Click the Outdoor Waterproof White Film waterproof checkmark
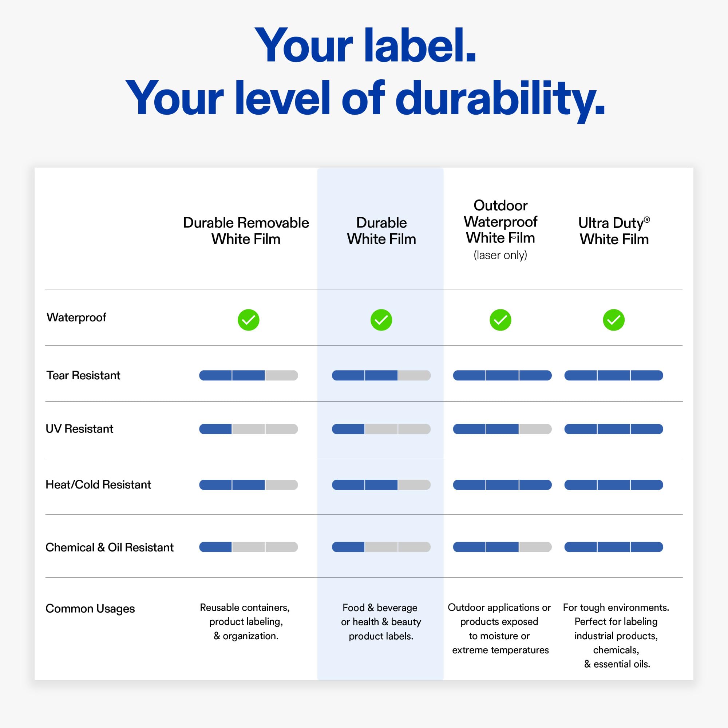The image size is (728, 728). tap(500, 320)
